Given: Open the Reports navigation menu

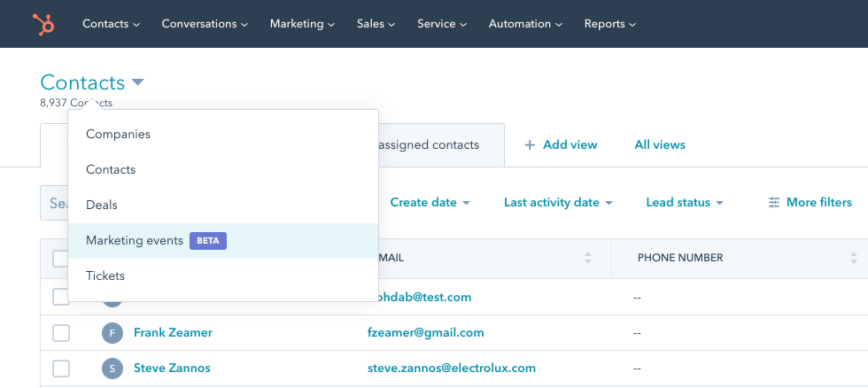Looking at the screenshot, I should [609, 24].
